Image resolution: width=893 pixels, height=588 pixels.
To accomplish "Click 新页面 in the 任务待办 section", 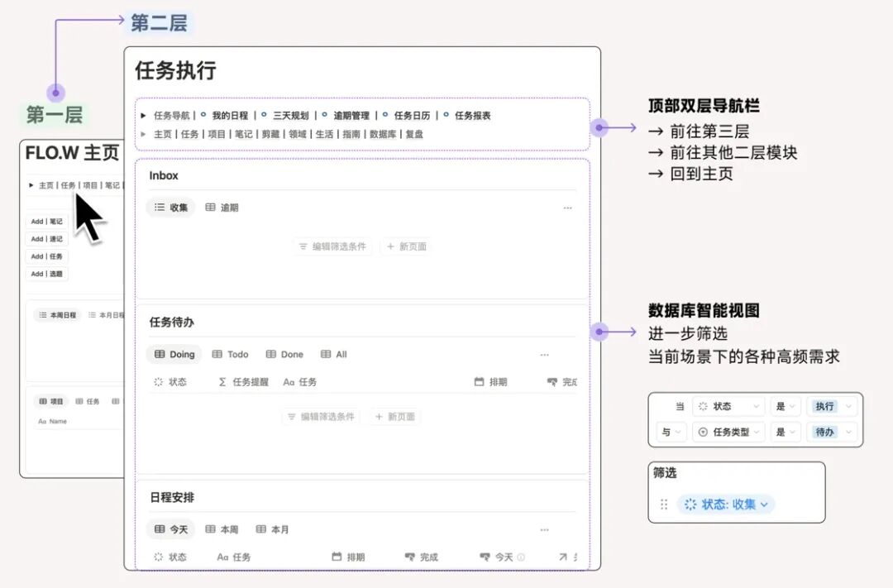I will tap(395, 417).
